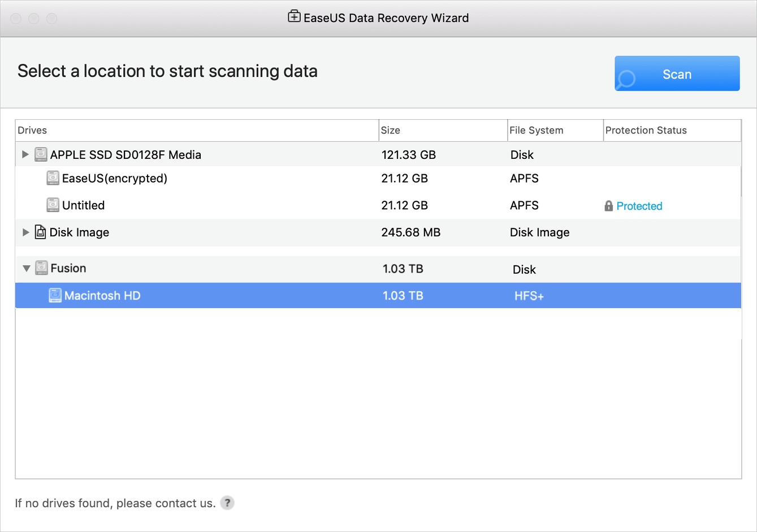Screen dimensions: 757x532
Task: Sort by the Drives column header
Action: coord(197,131)
